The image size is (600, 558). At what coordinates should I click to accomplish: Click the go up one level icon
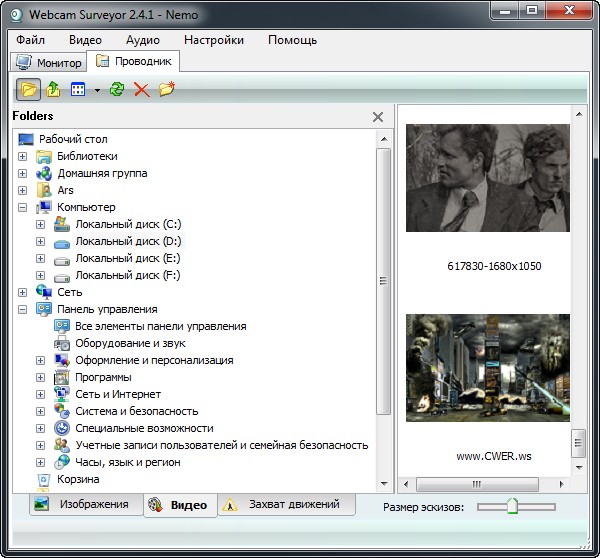coord(54,90)
